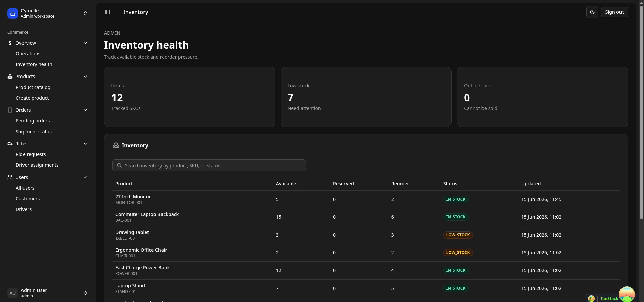Screen dimensions: 644x302
Task: Open the Admin User account menu arrows
Action: pyautogui.click(x=85, y=293)
